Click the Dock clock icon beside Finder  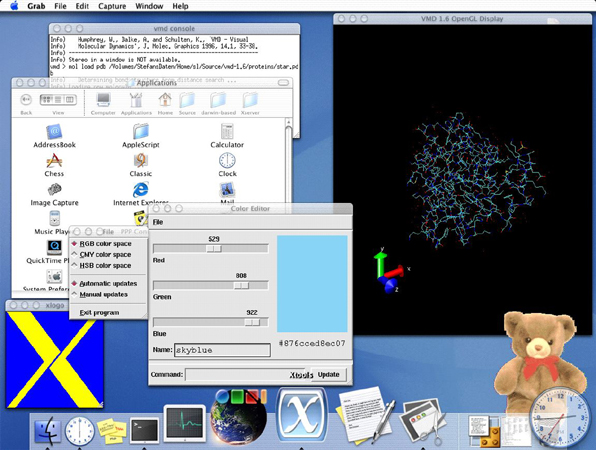(x=79, y=431)
